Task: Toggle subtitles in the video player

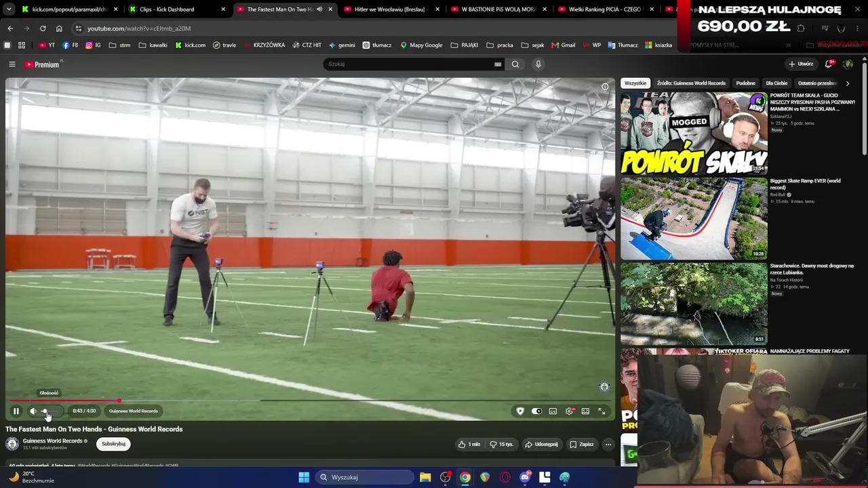Action: tap(553, 411)
